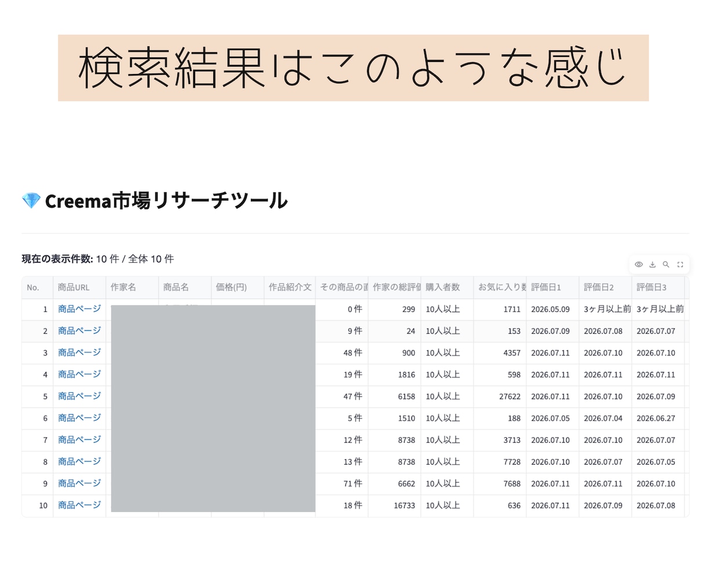Click the 検索結果はこのような感じ banner text
707x588 pixels.
(353, 68)
